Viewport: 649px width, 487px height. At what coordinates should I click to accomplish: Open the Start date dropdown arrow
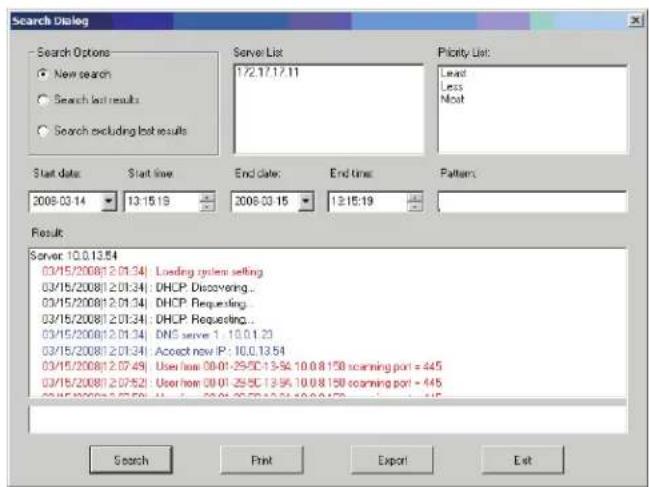(109, 202)
